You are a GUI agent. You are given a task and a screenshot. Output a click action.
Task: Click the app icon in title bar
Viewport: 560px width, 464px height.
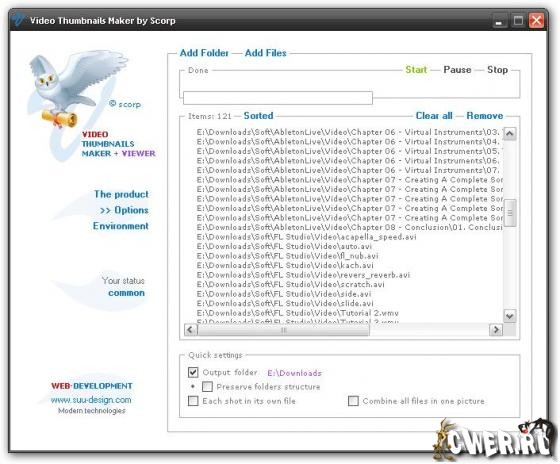point(18,20)
